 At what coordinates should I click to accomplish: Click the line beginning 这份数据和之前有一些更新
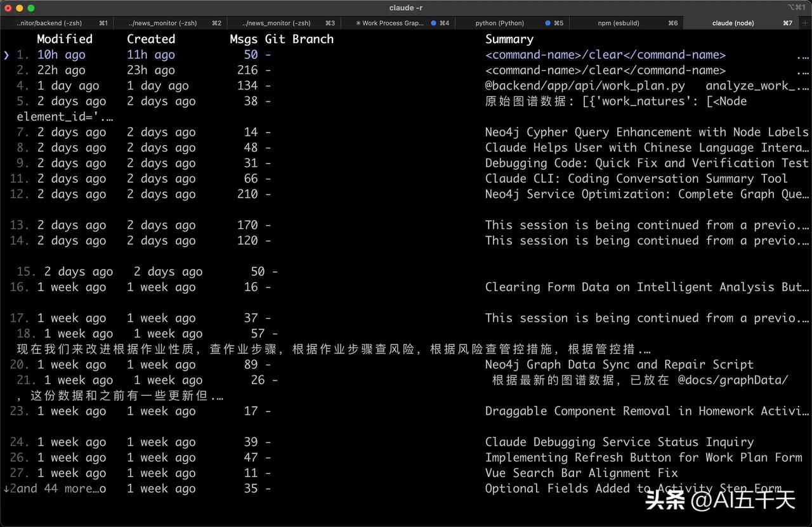pyautogui.click(x=121, y=396)
